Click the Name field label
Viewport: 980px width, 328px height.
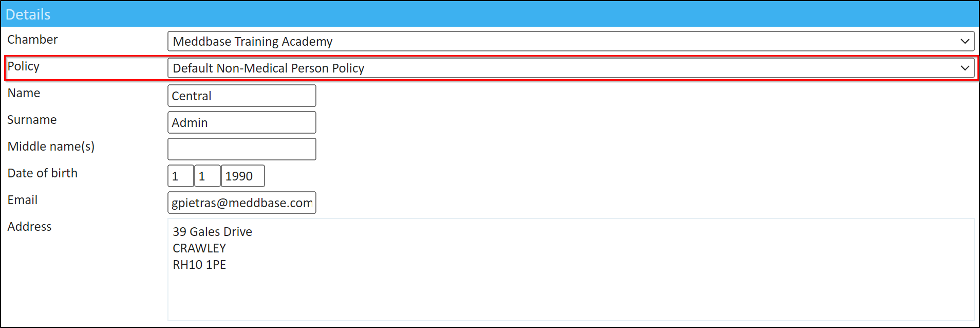24,93
